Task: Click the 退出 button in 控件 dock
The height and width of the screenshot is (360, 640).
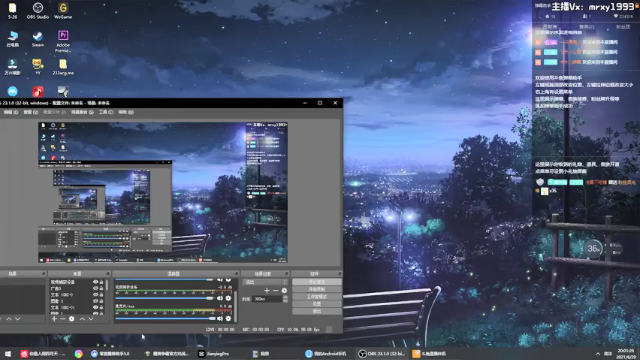Action: 317,311
